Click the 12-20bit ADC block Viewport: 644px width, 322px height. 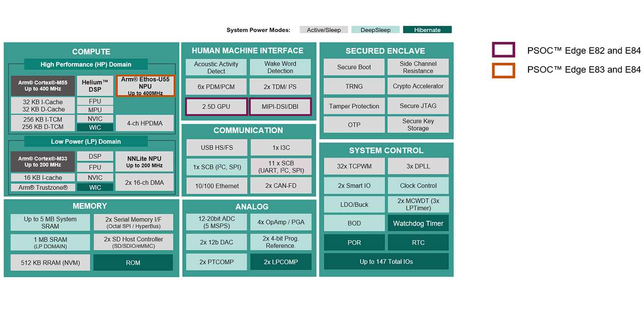217,222
